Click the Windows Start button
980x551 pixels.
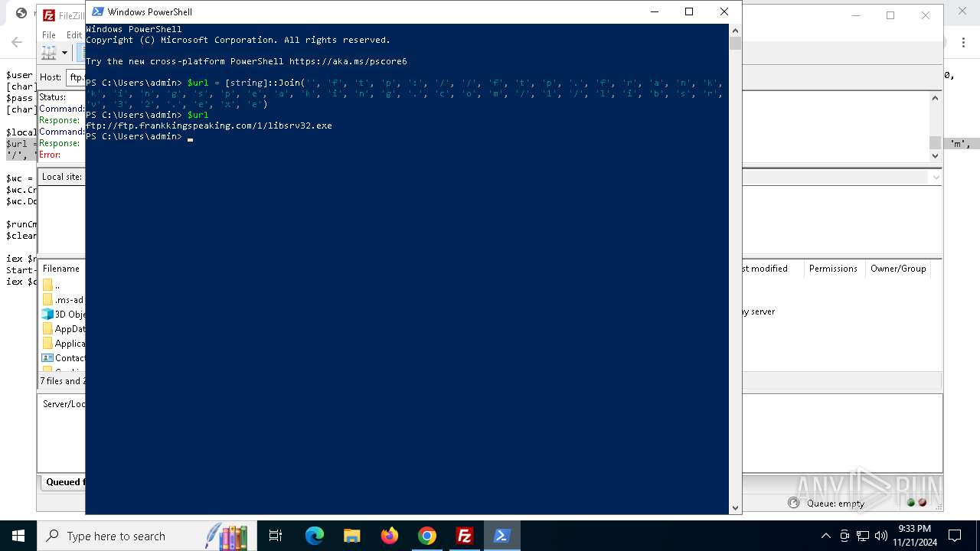[18, 536]
